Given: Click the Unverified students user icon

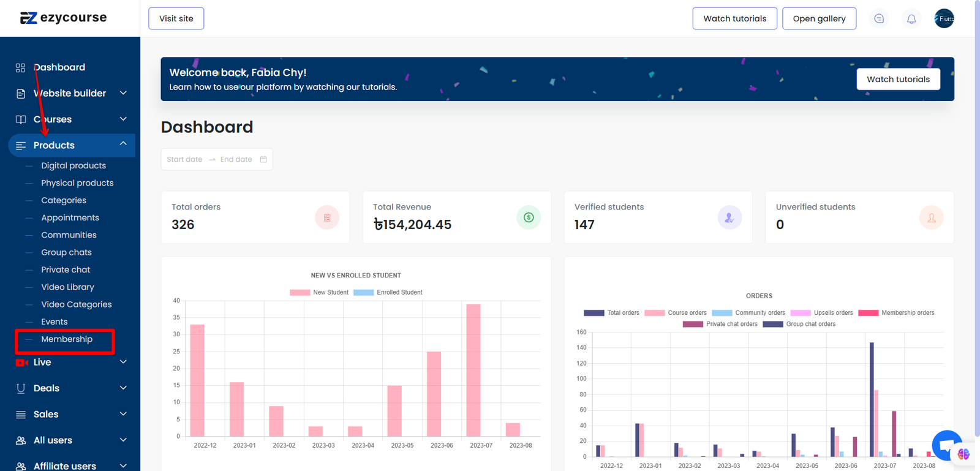Looking at the screenshot, I should (x=931, y=217).
